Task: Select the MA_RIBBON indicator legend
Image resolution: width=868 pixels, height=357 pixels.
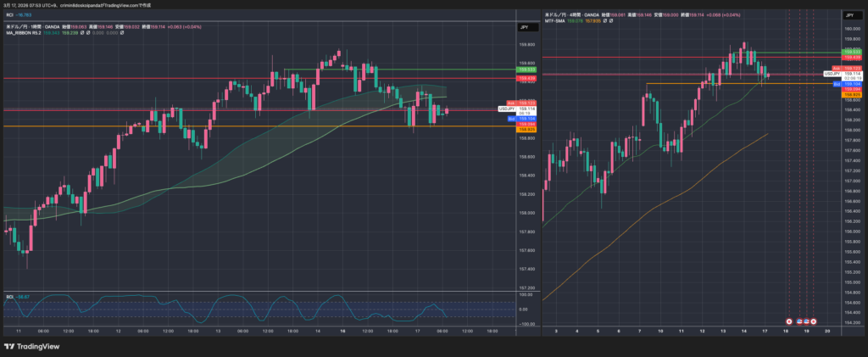Action: pos(23,35)
